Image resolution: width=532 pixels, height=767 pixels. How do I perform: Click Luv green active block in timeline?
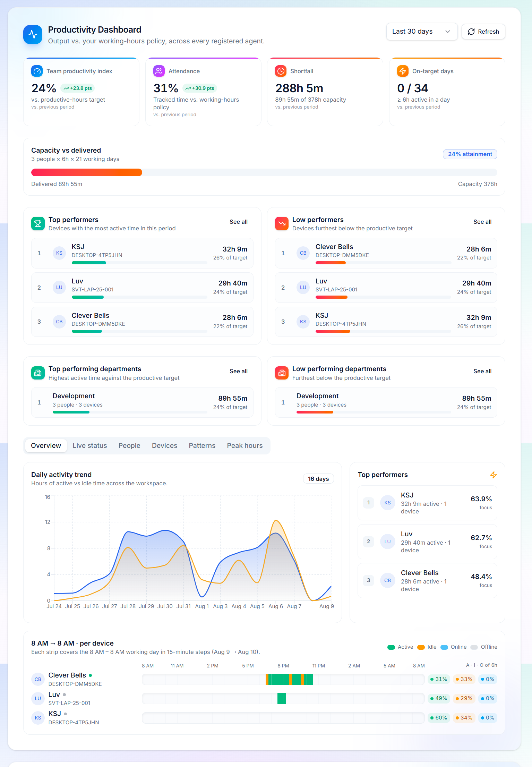pyautogui.click(x=282, y=698)
